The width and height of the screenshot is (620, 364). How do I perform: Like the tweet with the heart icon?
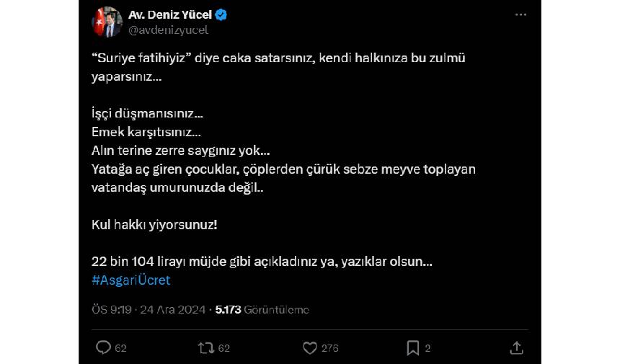click(310, 348)
